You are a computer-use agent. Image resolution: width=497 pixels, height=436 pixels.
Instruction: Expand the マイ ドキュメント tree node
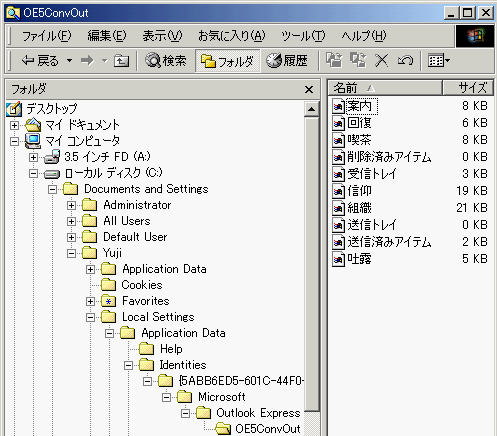pos(14,125)
